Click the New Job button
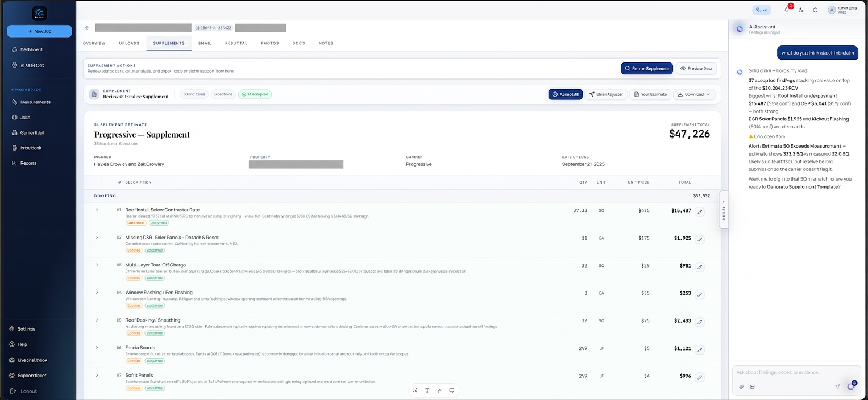The image size is (868, 400). pos(39,31)
